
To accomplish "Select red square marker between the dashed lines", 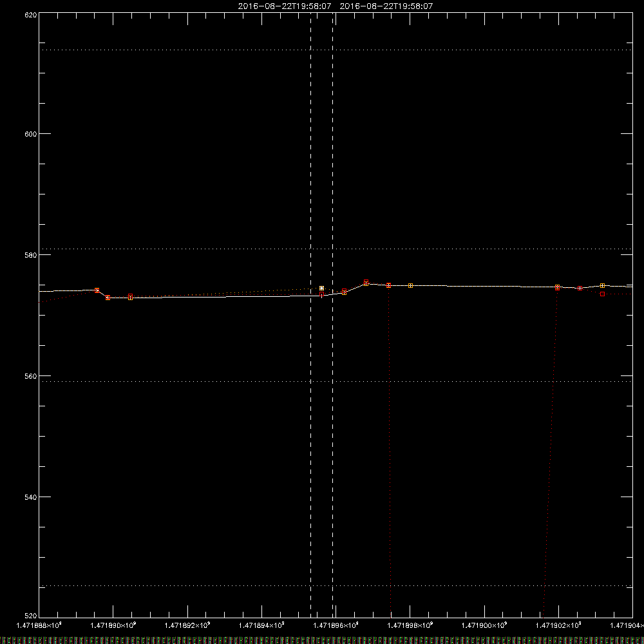I will point(321,294).
